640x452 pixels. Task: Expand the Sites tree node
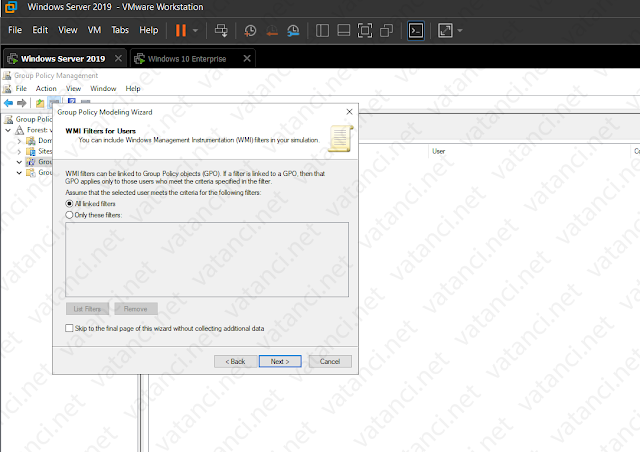tap(19, 151)
